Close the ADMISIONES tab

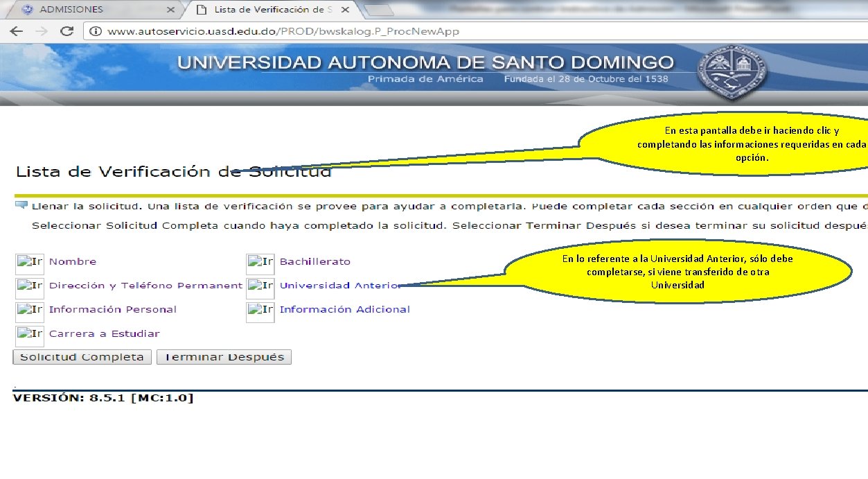pyautogui.click(x=170, y=10)
